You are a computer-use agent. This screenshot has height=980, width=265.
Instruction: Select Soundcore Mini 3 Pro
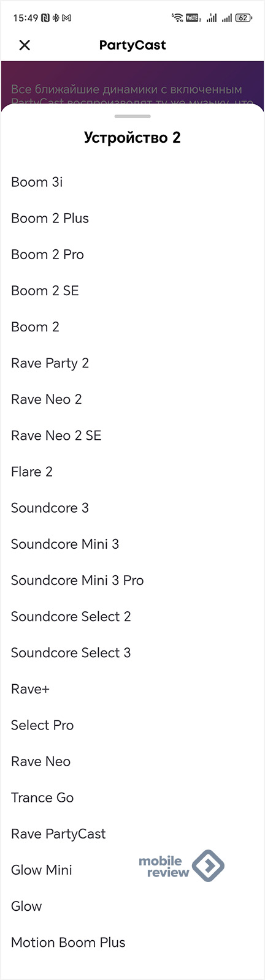click(132, 580)
